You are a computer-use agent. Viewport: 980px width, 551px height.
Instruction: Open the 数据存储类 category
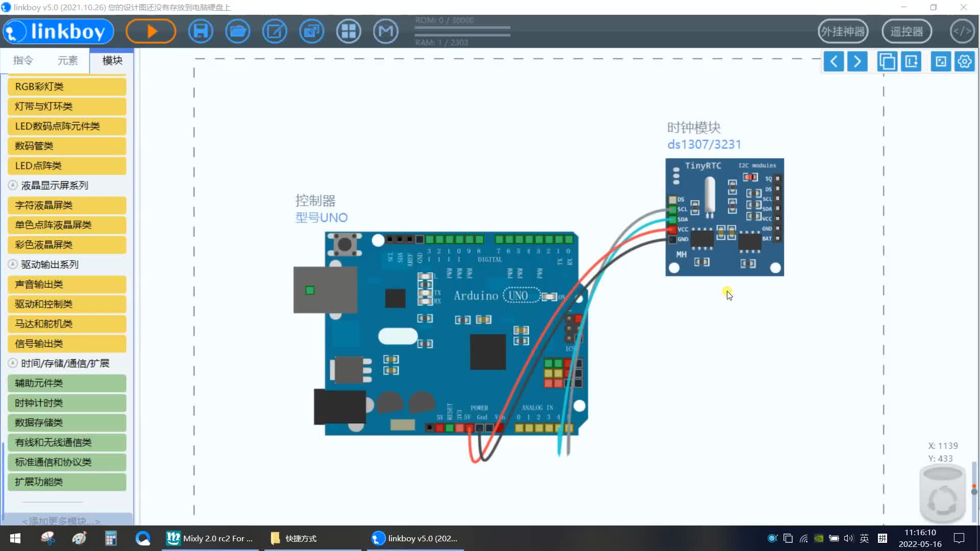[67, 423]
